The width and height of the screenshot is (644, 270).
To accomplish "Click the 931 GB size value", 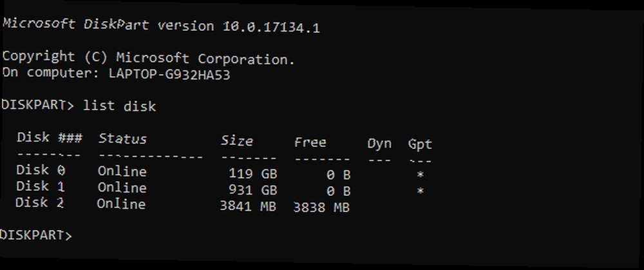I will click(x=253, y=190).
